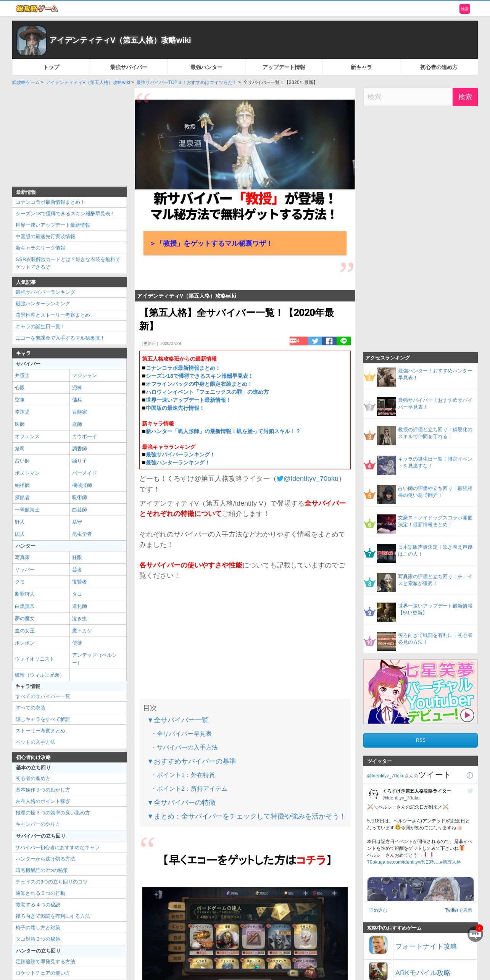This screenshot has height=980, width=490.
Task: Select マジシャン in survivor list
Action: coord(84,376)
